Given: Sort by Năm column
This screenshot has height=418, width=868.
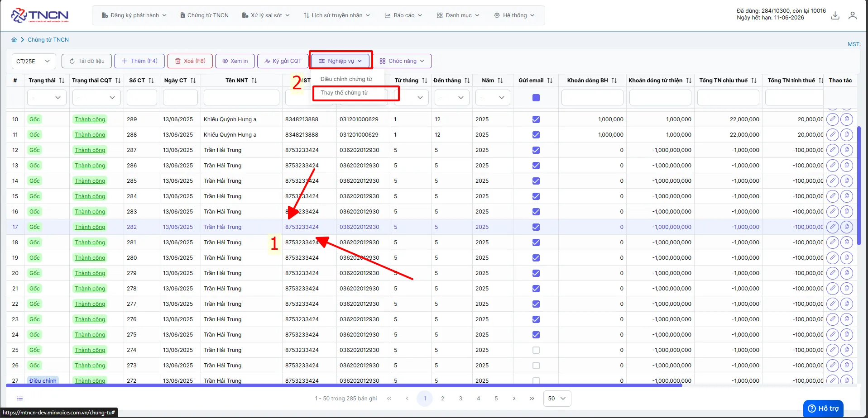Looking at the screenshot, I should pos(500,81).
